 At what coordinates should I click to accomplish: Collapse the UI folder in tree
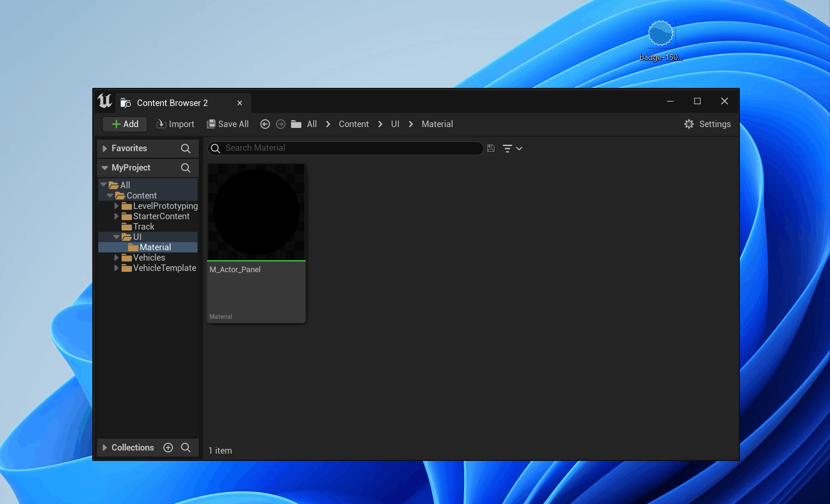(x=116, y=237)
